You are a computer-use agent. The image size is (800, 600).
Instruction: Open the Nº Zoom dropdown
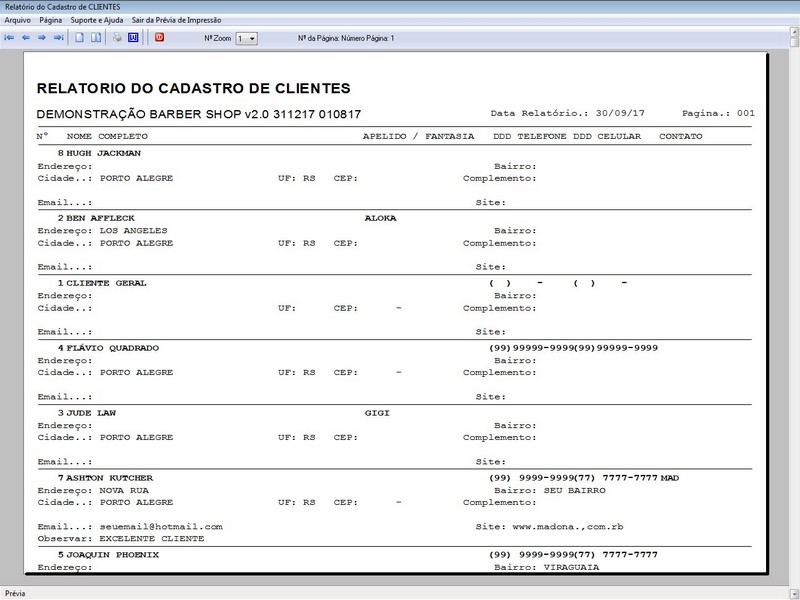point(246,38)
